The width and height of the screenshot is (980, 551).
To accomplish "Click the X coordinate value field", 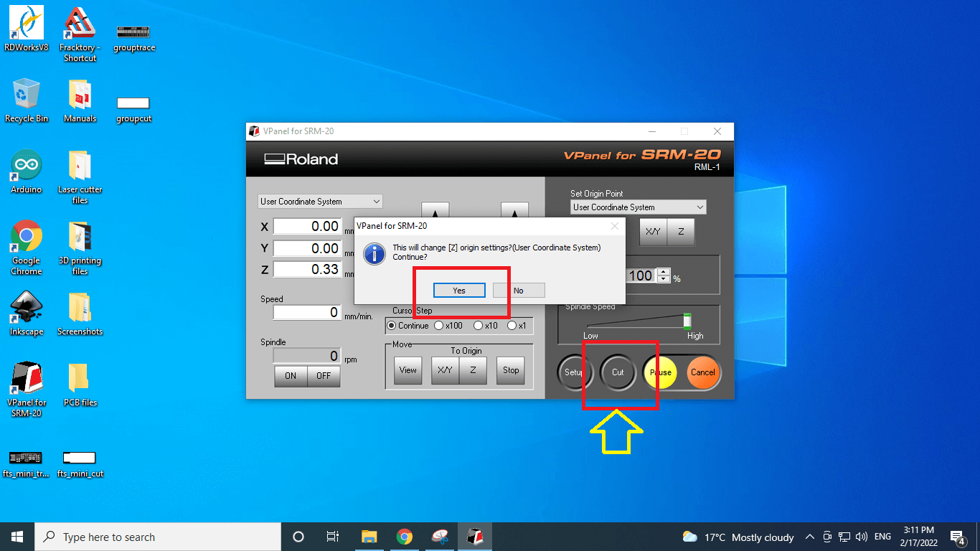I will (x=307, y=227).
